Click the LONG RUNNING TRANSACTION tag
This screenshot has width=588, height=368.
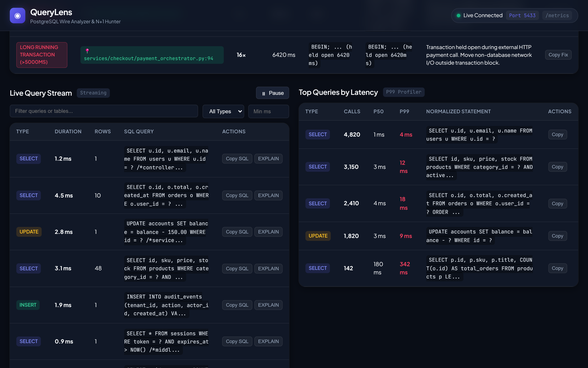(42, 55)
